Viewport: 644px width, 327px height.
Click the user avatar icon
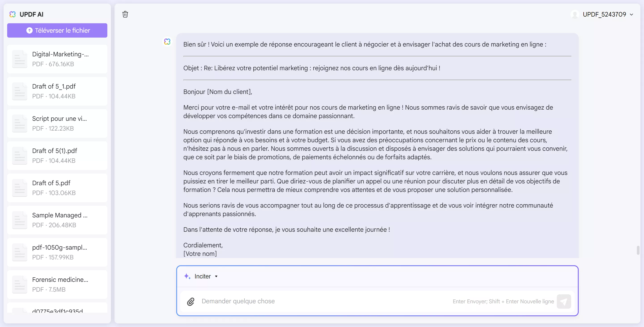point(575,14)
